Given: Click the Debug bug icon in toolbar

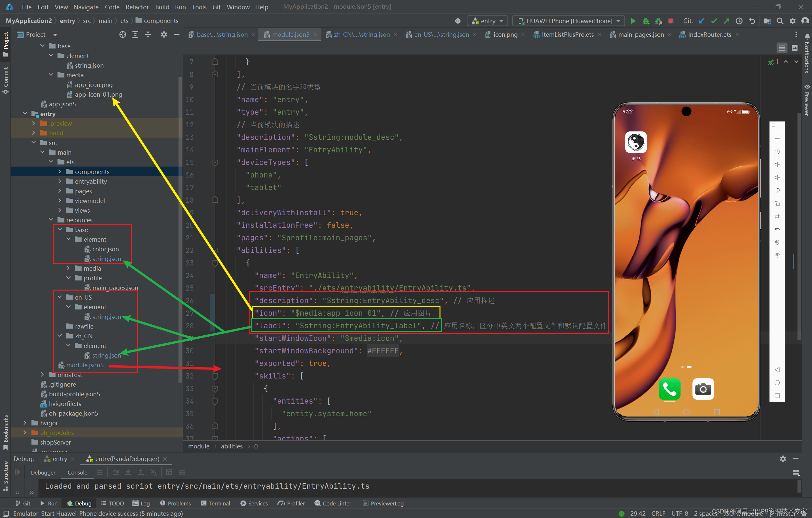Looking at the screenshot, I should [645, 21].
